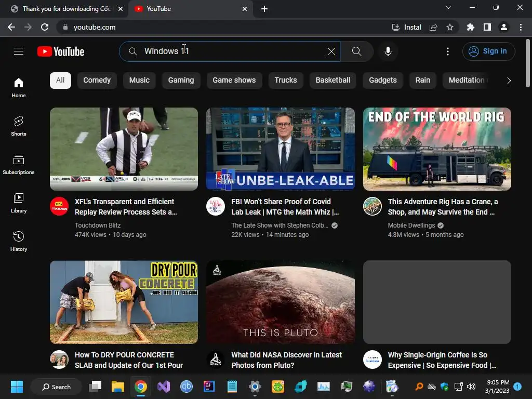Open a new browser tab
This screenshot has width=532, height=399.
(x=264, y=9)
